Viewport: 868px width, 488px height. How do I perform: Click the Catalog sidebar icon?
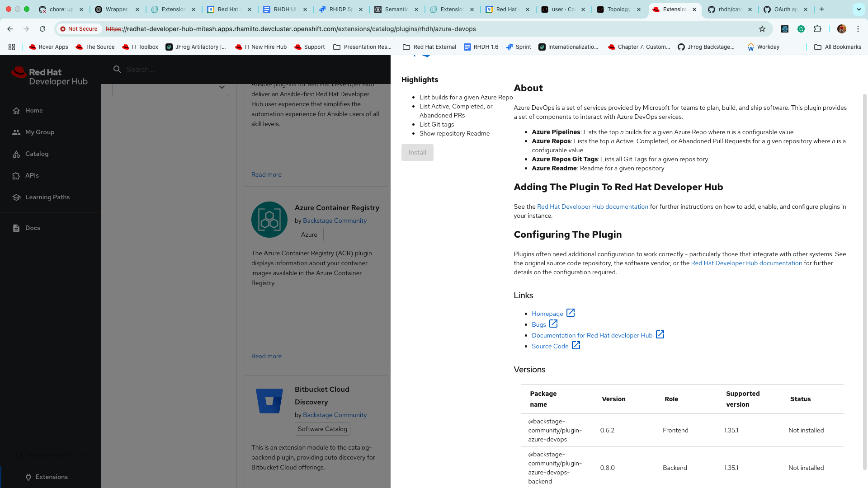(16, 154)
